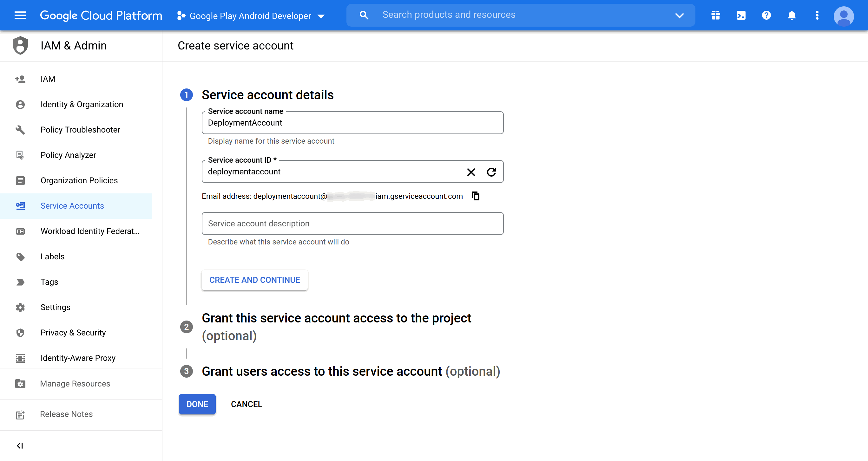Click into Service account description field

pos(352,223)
